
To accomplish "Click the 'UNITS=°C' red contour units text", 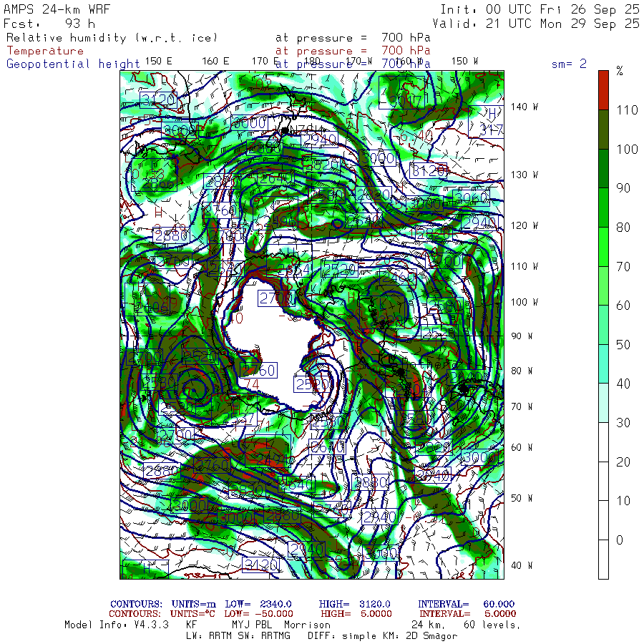I will point(192,614).
